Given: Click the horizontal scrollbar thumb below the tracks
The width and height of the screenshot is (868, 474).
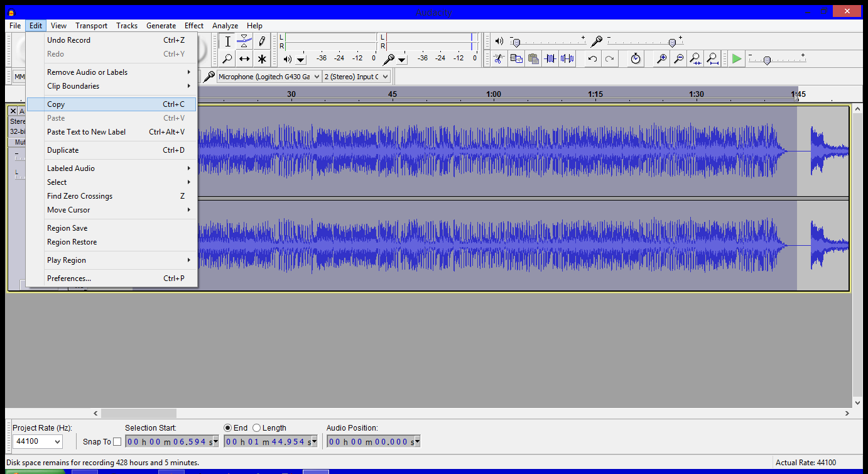Looking at the screenshot, I should click(139, 413).
